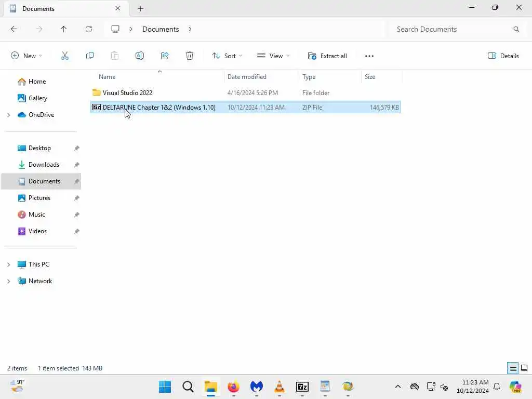Click 146,579 KB size cell
The width and height of the screenshot is (532, 399).
click(x=384, y=108)
